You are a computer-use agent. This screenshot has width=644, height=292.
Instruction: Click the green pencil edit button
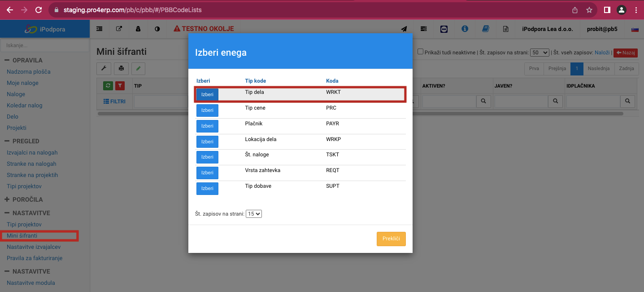(x=138, y=68)
